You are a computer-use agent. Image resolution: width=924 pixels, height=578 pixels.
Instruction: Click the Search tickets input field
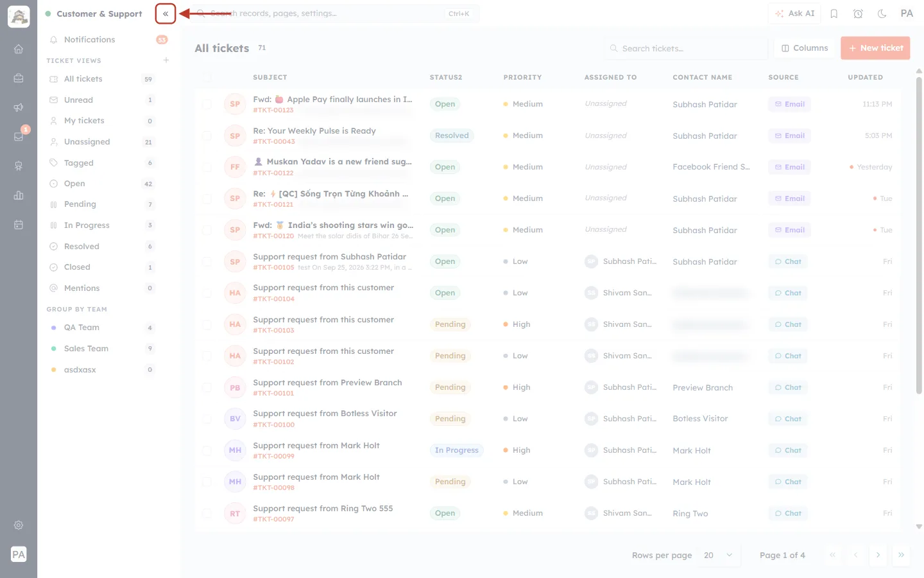[685, 48]
